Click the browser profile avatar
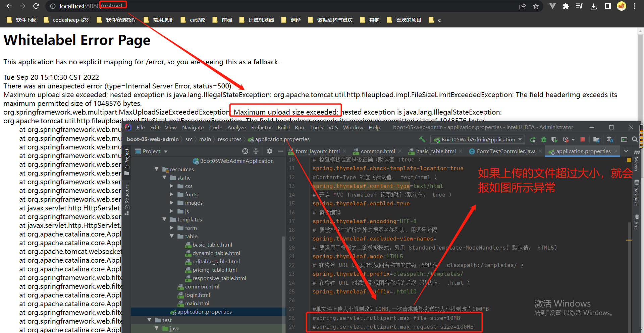The height and width of the screenshot is (333, 644). tap(622, 6)
